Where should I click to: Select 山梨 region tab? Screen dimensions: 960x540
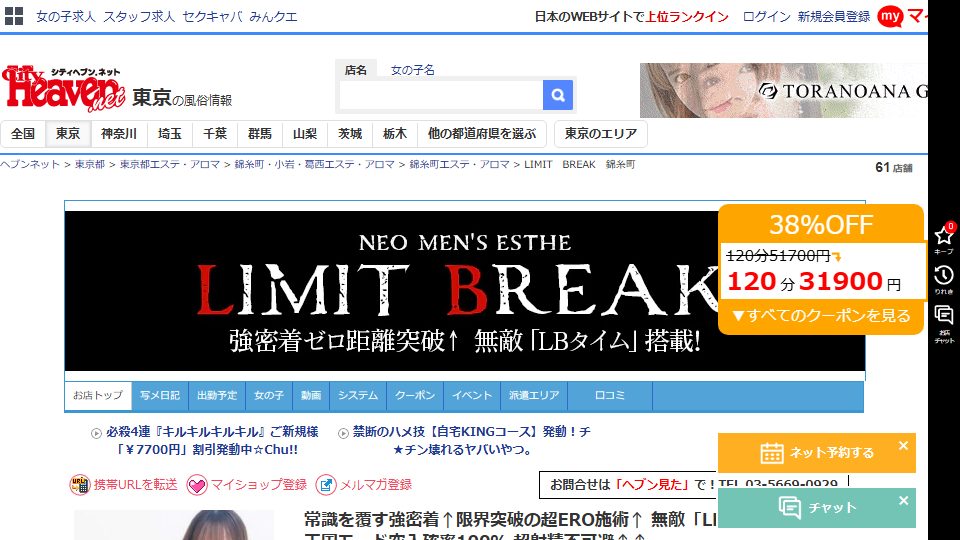tap(305, 133)
